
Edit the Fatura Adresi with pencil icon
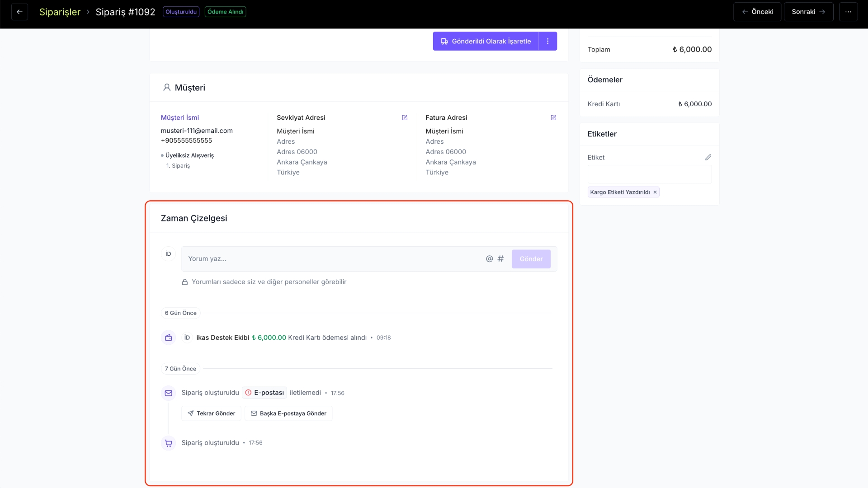[x=553, y=117]
